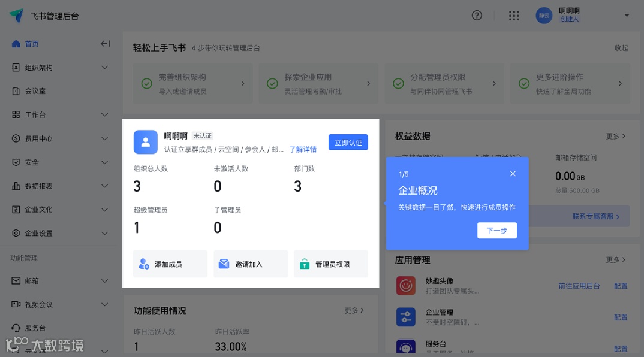Expand 费用中心 menu chevron
Screen dimensions: 644x357
pos(105,139)
